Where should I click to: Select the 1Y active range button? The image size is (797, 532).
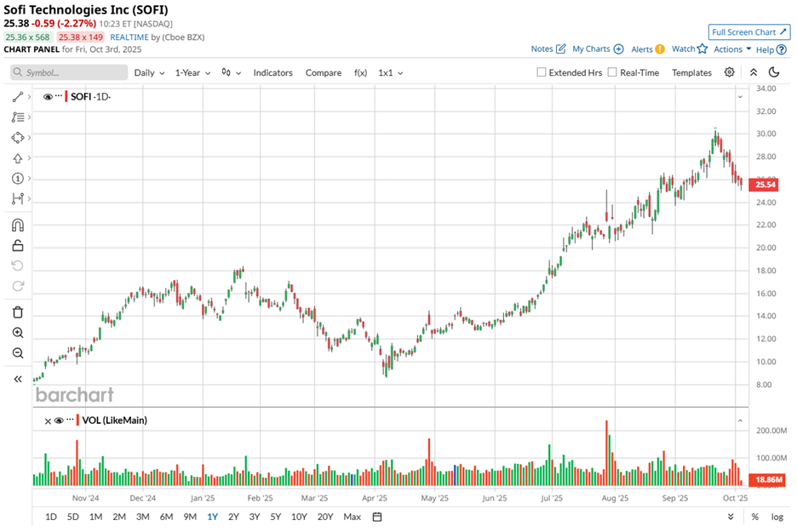pyautogui.click(x=213, y=517)
